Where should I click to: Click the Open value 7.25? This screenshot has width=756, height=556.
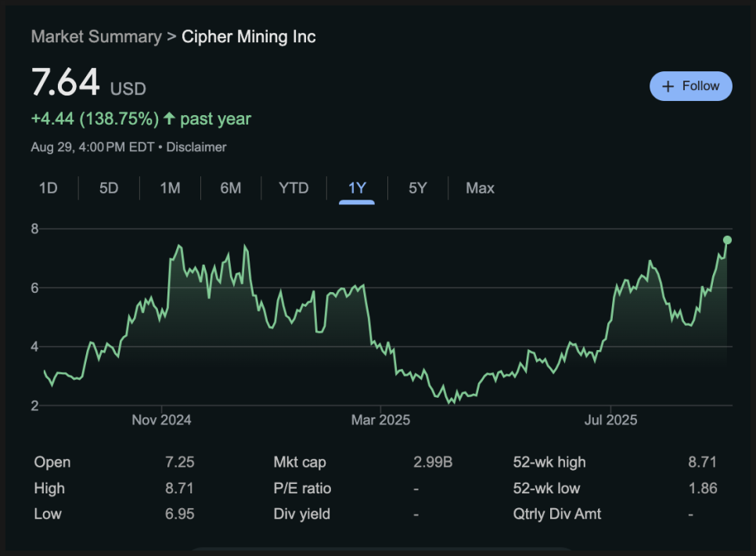click(180, 462)
